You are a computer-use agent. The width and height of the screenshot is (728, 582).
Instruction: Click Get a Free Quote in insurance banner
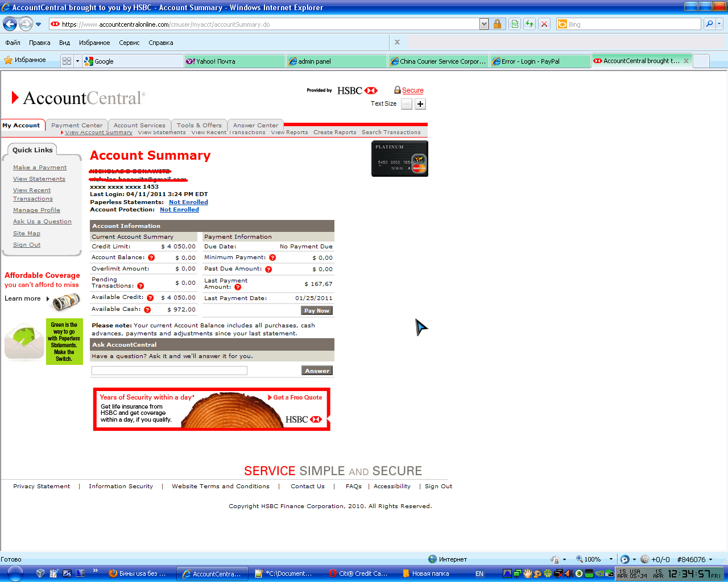(x=295, y=397)
